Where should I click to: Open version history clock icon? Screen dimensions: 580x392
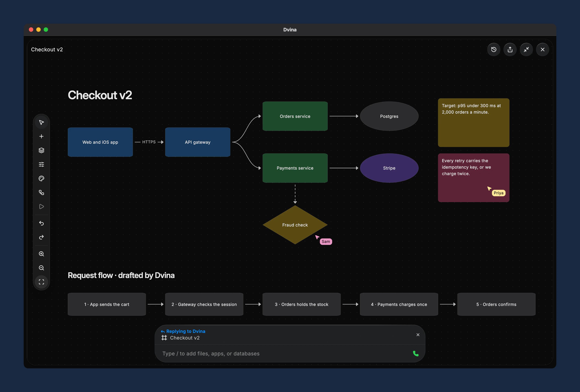pyautogui.click(x=494, y=50)
